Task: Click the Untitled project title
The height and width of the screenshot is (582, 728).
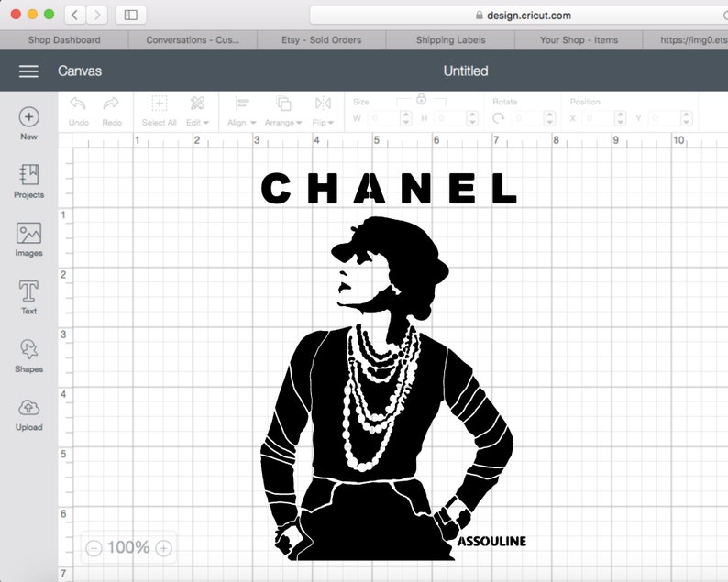Action: tap(466, 71)
